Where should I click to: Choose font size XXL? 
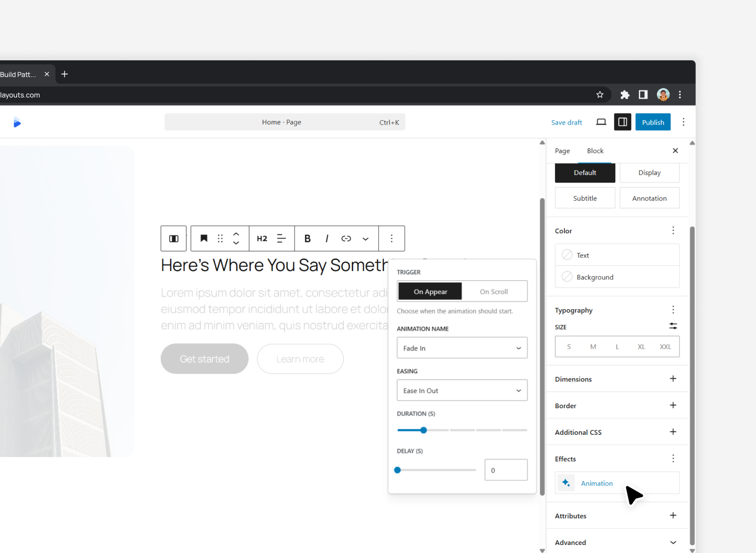(666, 347)
